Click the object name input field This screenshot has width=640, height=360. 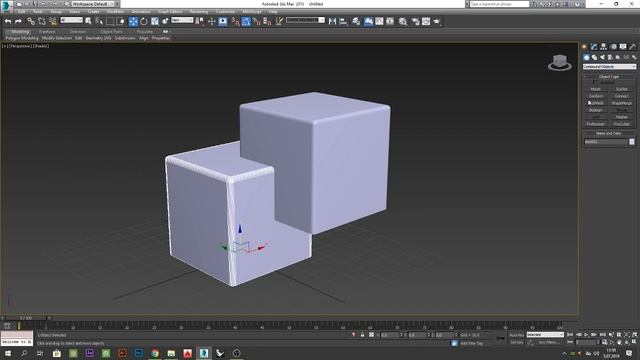(606, 142)
